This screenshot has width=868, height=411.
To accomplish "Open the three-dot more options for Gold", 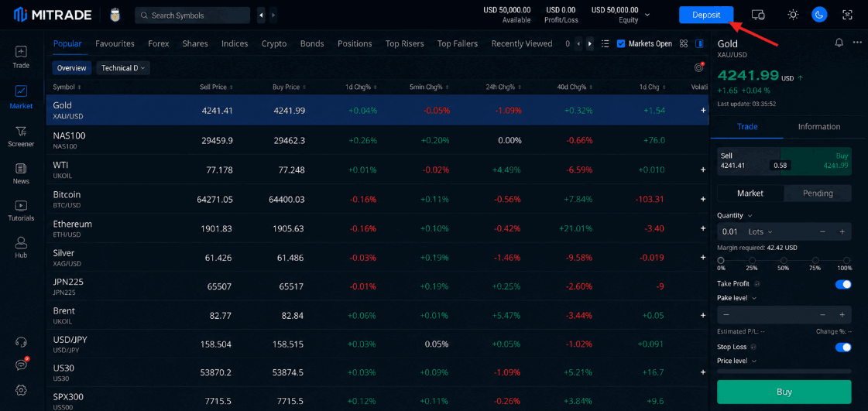I will click(x=857, y=43).
